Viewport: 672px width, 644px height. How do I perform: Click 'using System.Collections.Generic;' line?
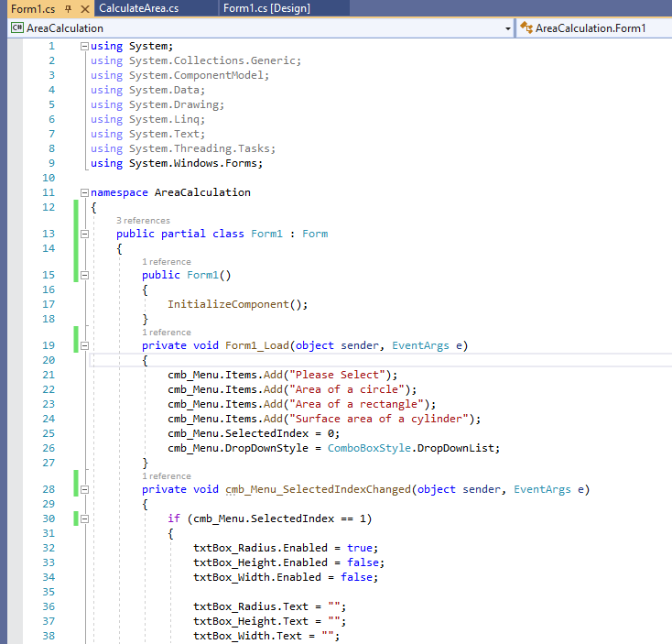[x=196, y=60]
